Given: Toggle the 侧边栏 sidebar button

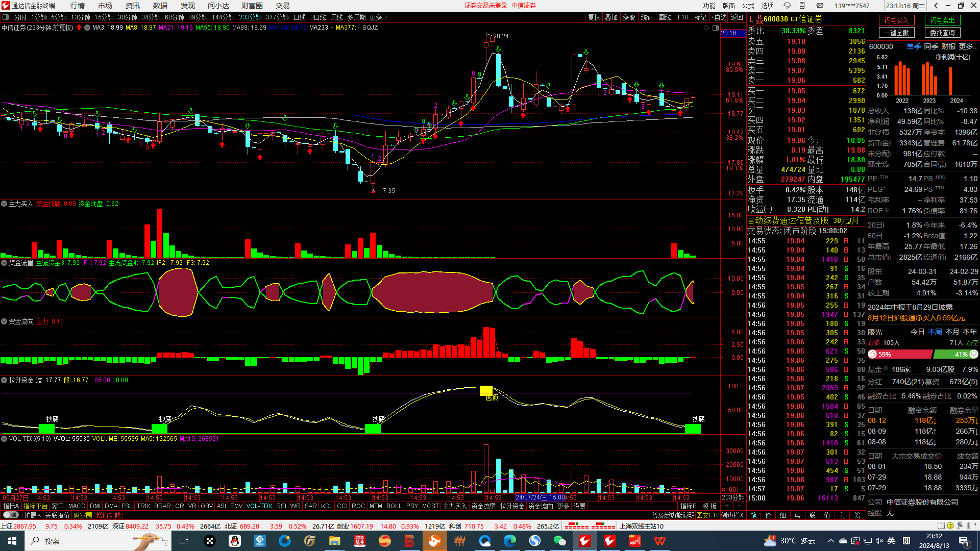Looking at the screenshot, I should [732, 515].
